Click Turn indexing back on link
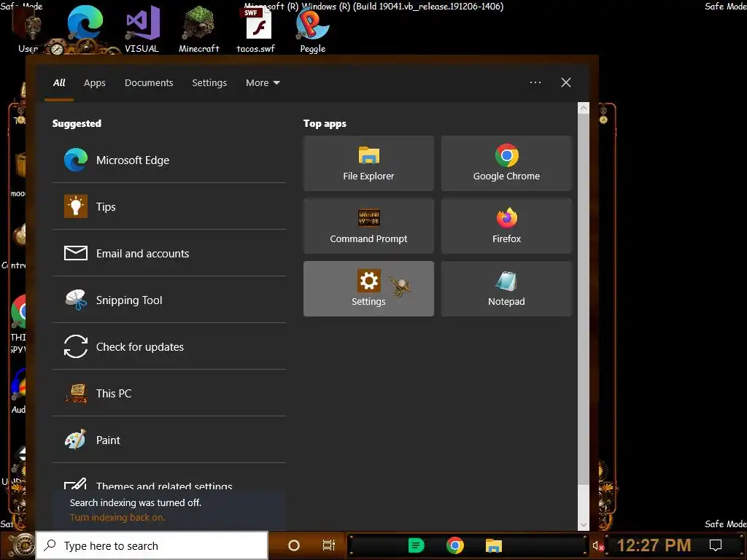Viewport: 747px width, 560px height. 117,517
